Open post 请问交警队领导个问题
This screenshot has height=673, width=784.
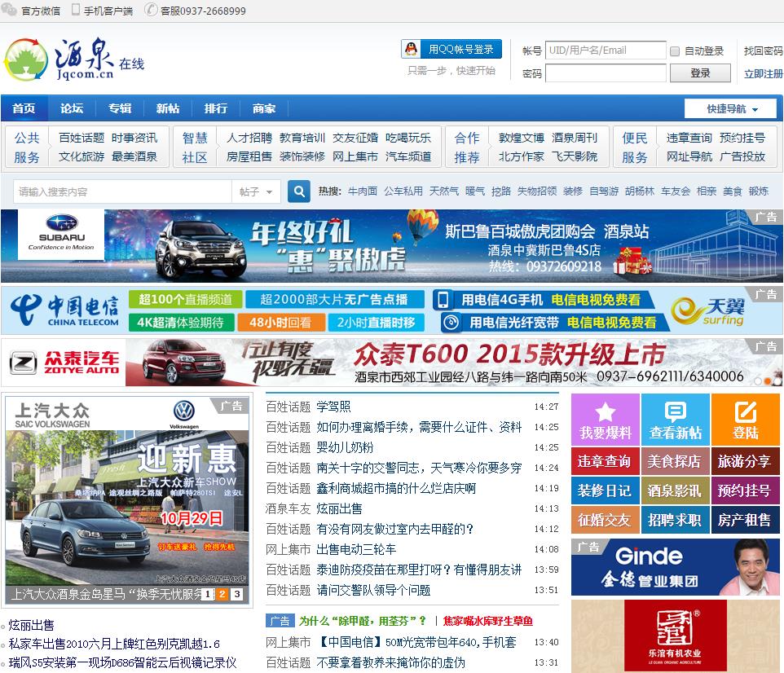[x=373, y=590]
